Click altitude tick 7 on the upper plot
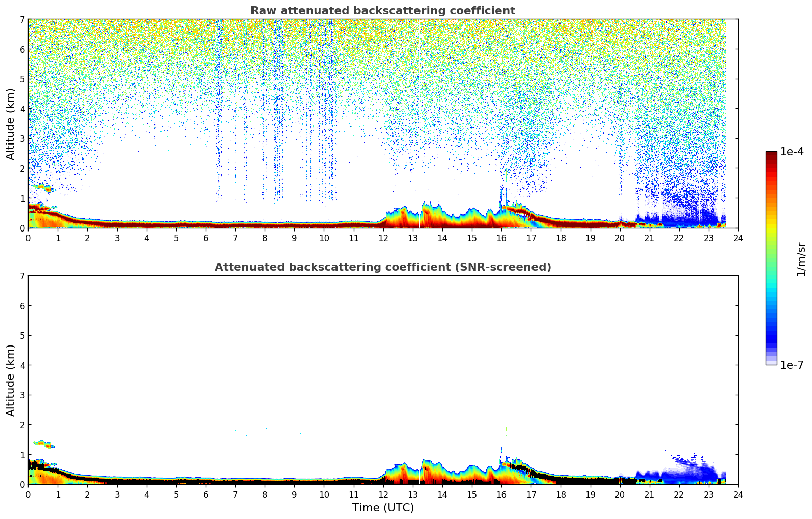 point(22,19)
